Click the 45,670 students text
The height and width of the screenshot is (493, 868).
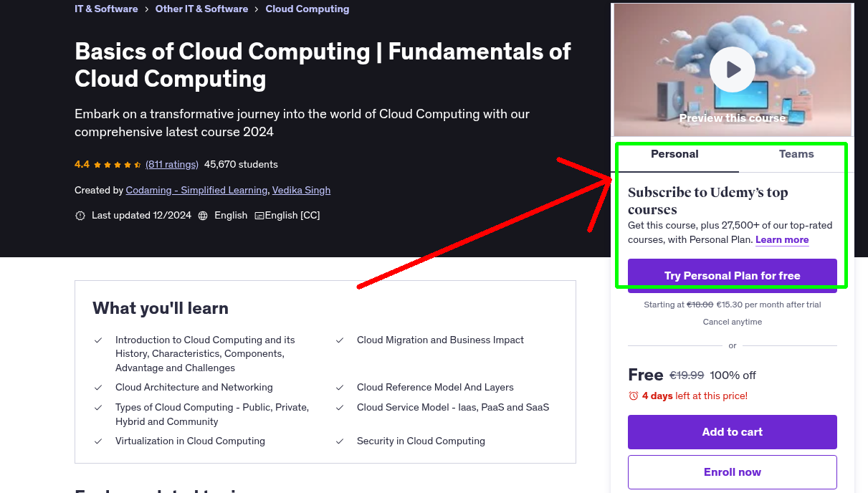[x=241, y=164]
